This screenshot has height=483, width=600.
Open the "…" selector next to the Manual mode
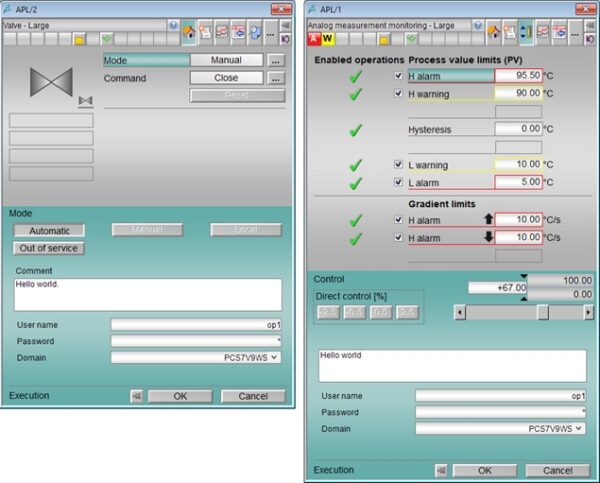point(276,60)
